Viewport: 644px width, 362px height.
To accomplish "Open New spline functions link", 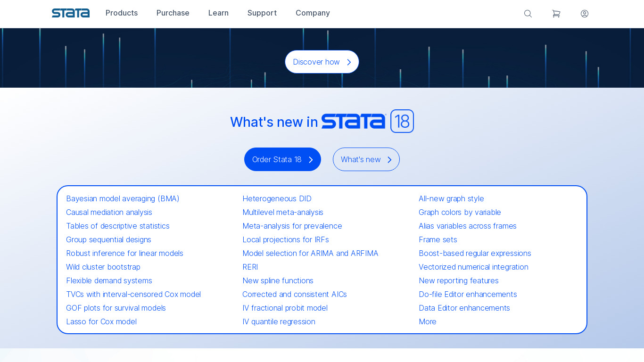I will (x=278, y=281).
